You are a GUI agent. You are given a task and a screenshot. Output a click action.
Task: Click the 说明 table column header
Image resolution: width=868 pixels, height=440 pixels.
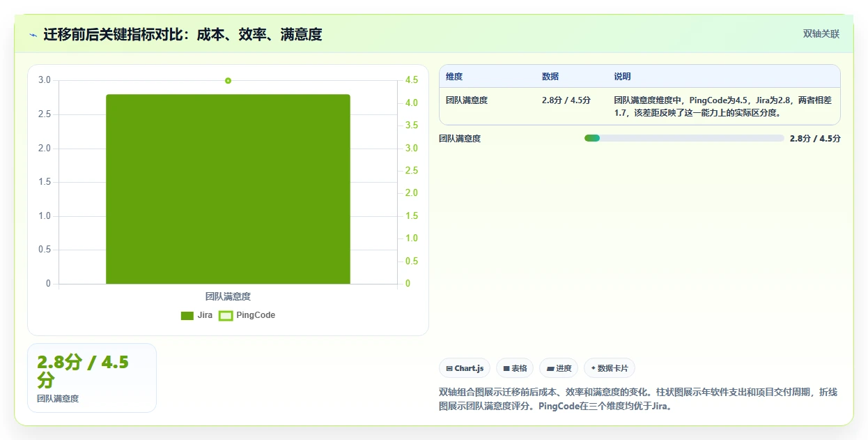[622, 77]
